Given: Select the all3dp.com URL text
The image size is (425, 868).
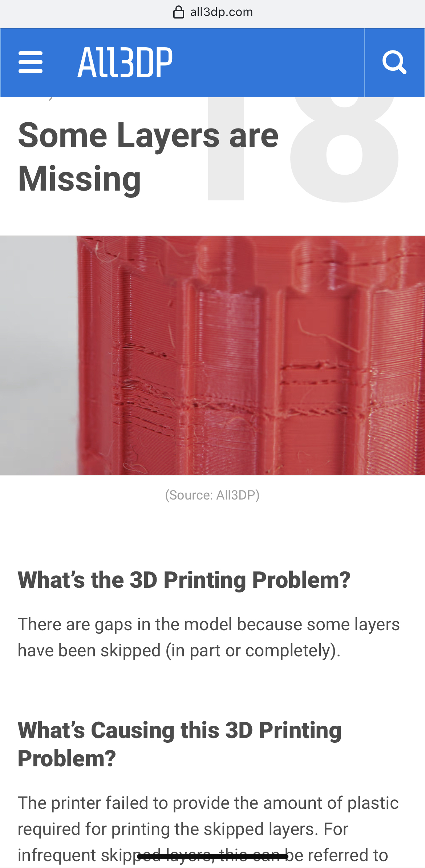Looking at the screenshot, I should tap(221, 12).
